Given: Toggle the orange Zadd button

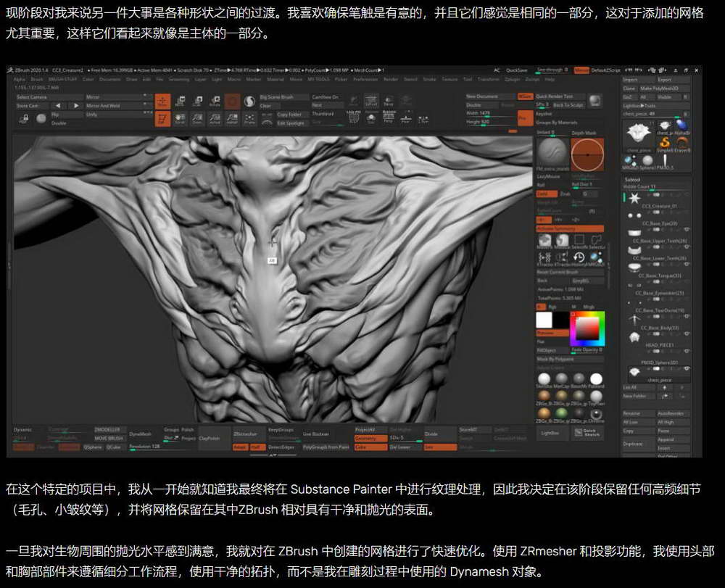Looking at the screenshot, I should pyautogui.click(x=546, y=194).
